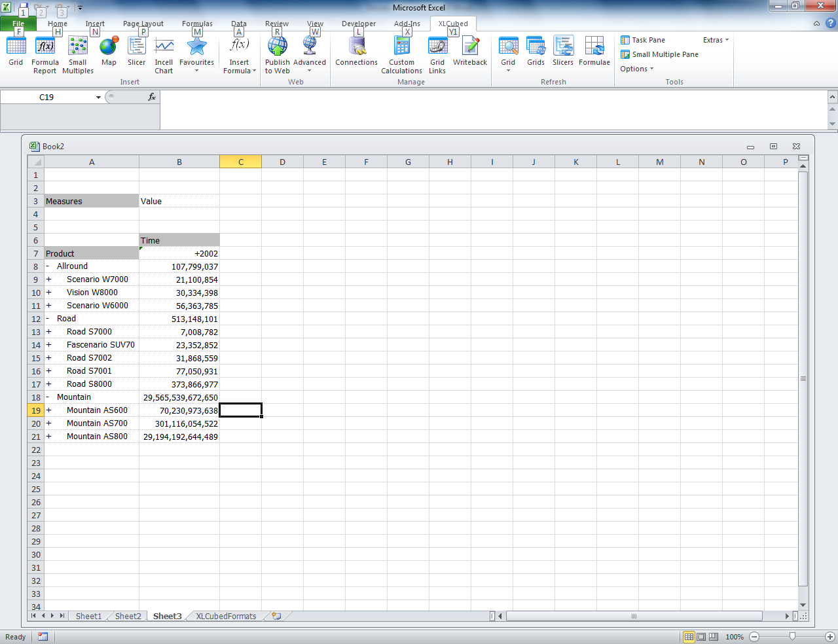Refresh Formulae
The width and height of the screenshot is (838, 644).
[594, 52]
